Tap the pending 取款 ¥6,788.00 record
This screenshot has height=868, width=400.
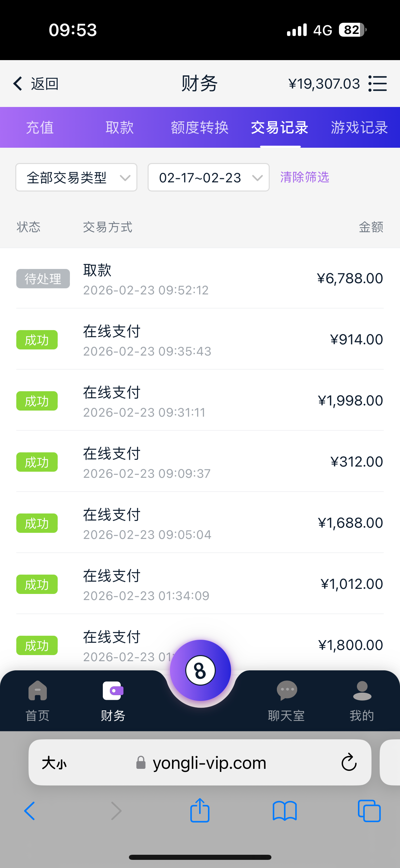[200, 278]
